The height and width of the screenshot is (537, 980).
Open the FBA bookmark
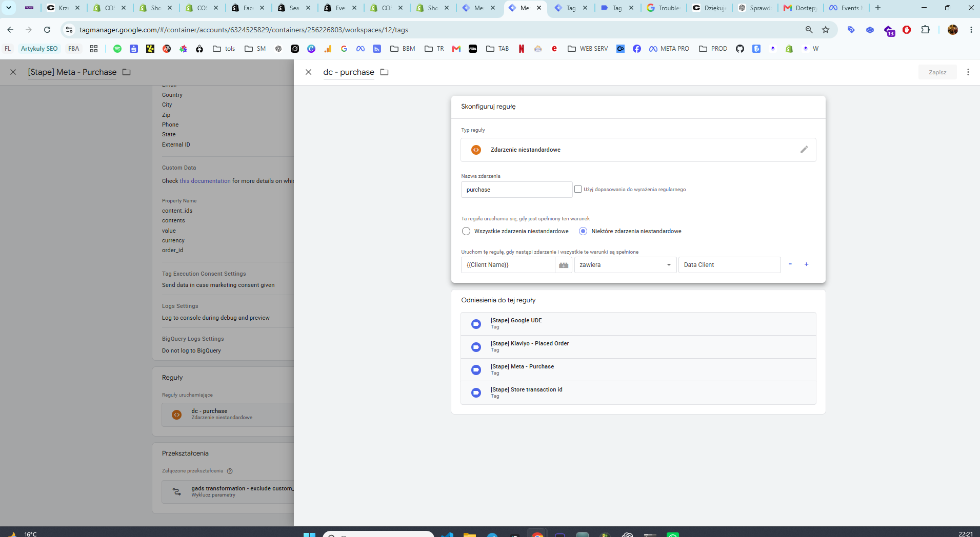[73, 49]
